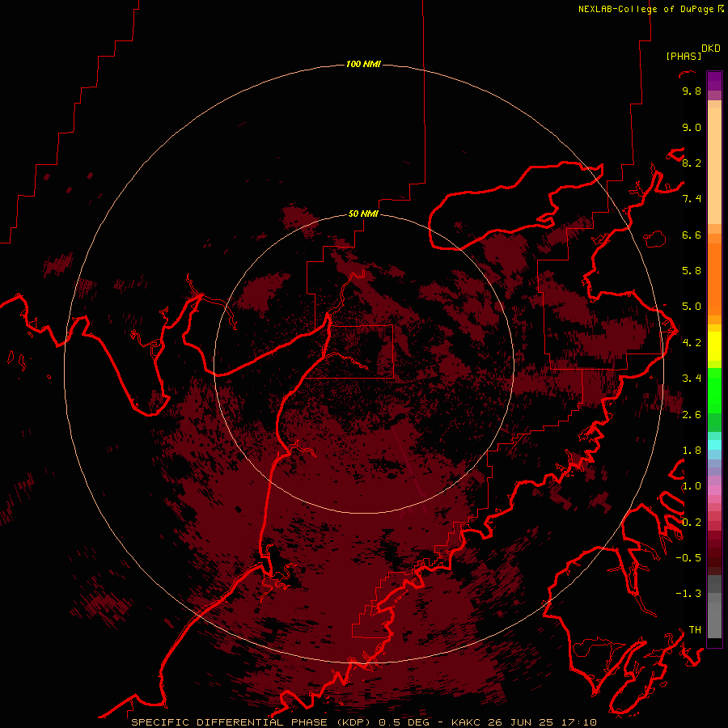Pick the purple band topping the color bar
The height and width of the screenshot is (728, 728).
pos(714,81)
